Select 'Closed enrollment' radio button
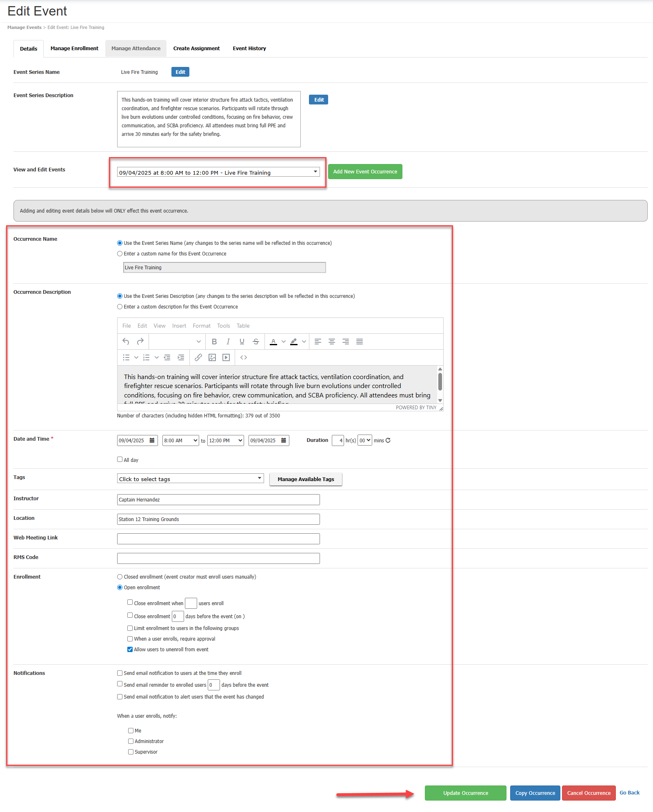This screenshot has height=812, width=653. click(x=120, y=577)
